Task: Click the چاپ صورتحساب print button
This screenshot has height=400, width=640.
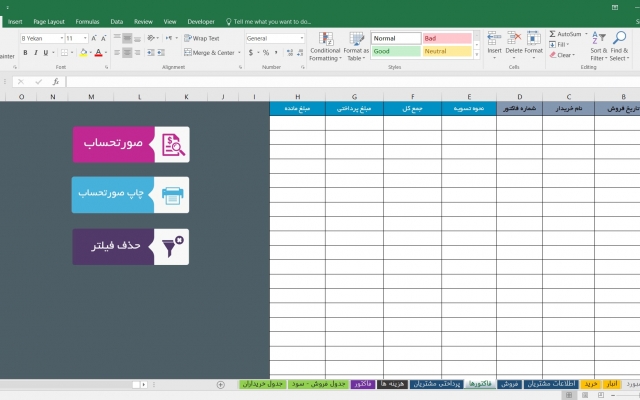Action: [130, 195]
